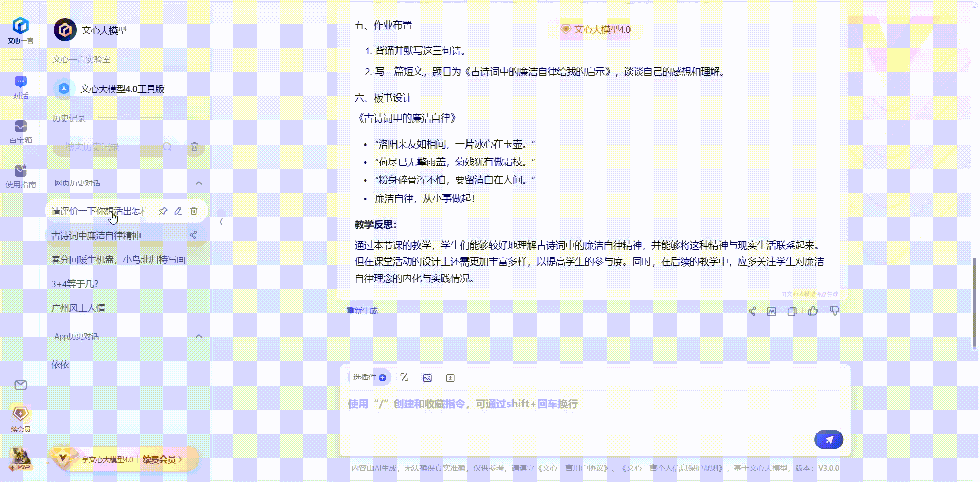
Task: Open the 百宝箱 panel
Action: [20, 131]
